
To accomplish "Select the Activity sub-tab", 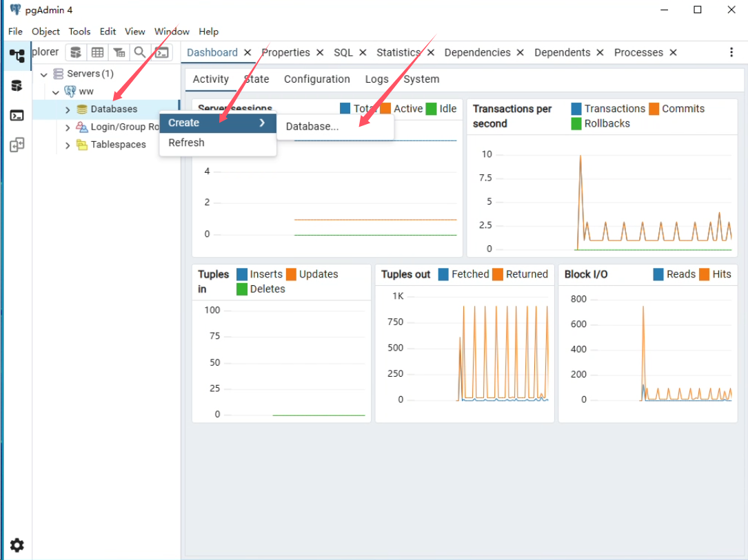I will pos(211,79).
